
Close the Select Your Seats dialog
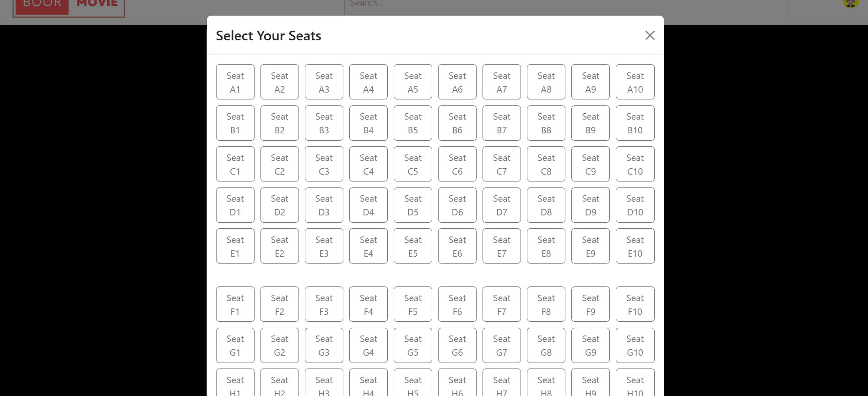[650, 35]
